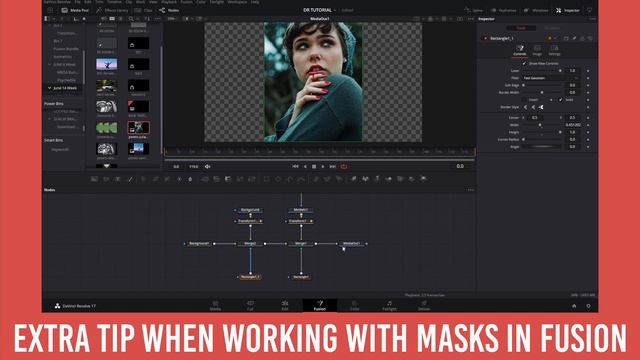Select the second Border Style icon

(x=533, y=107)
